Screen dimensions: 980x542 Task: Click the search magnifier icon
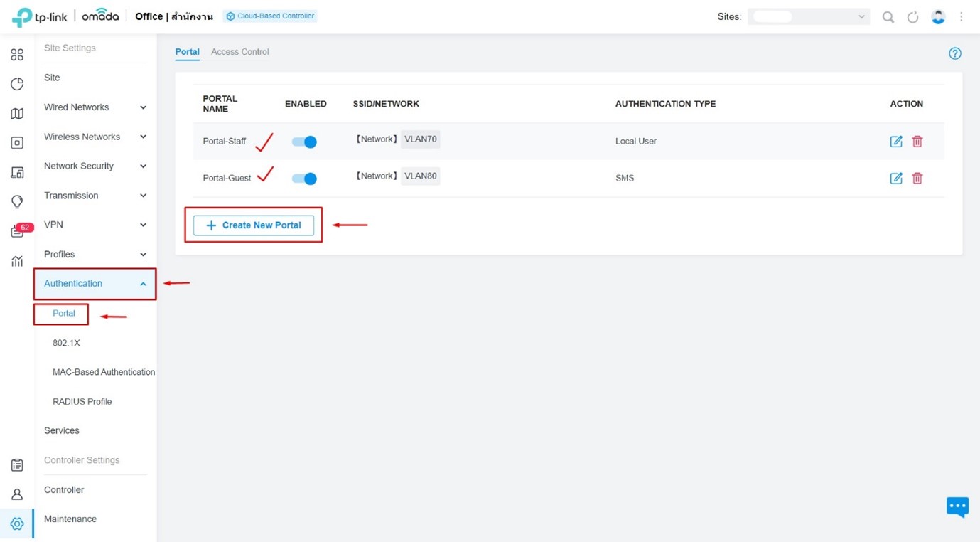tap(888, 17)
